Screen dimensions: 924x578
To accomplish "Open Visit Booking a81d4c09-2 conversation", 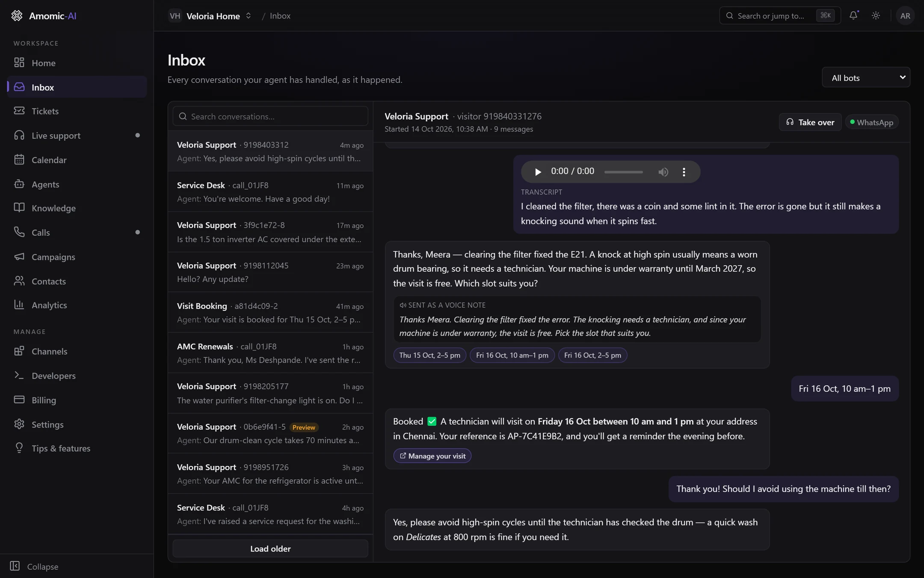I will click(270, 313).
